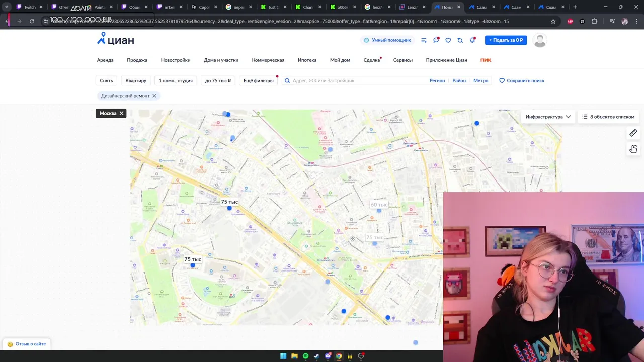Screen dimensions: 644x362
Task: Select the ruler measure tool on map
Action: [x=633, y=133]
